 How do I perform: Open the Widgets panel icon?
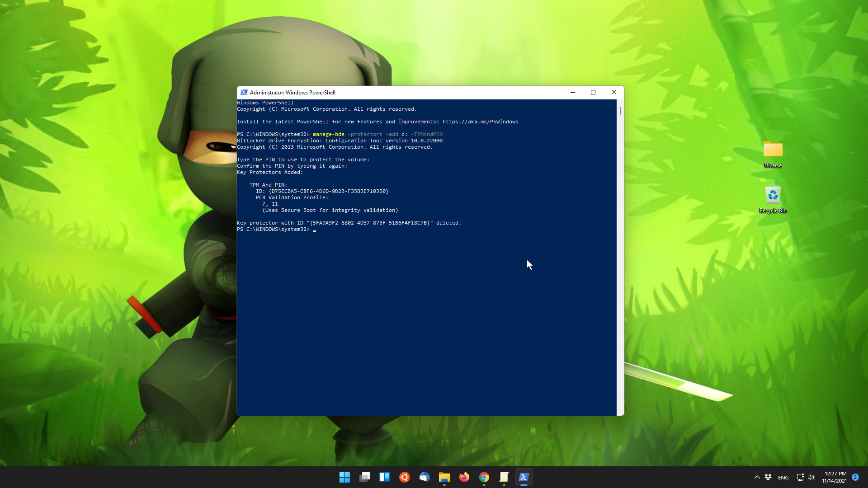385,477
